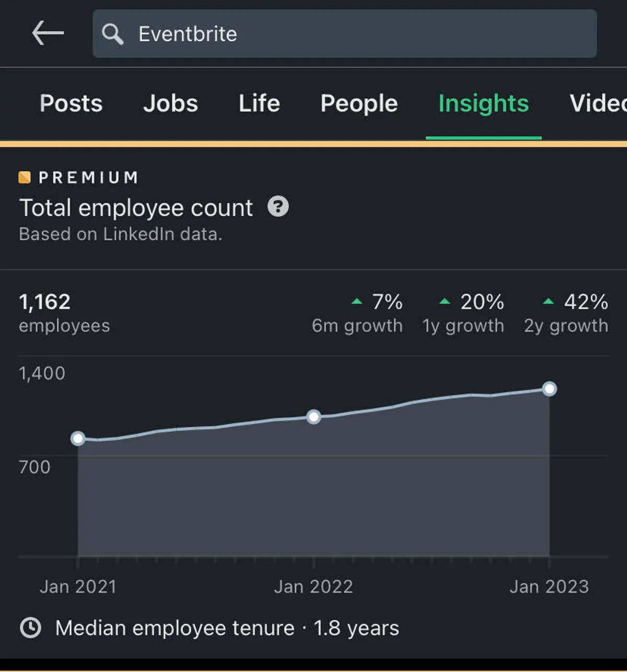Screen dimensions: 627x672
Task: Tap the green arrow beside 20%
Action: (445, 301)
